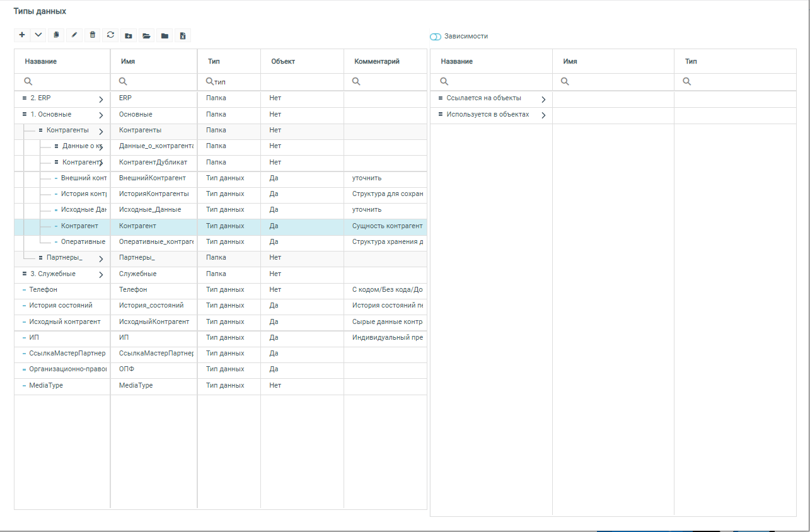Expand the Ссылается на объекты row
Viewport: 810px width, 532px height.
point(543,100)
